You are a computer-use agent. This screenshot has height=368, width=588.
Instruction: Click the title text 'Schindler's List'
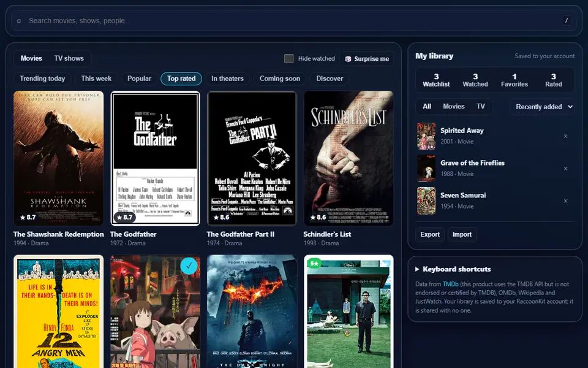[327, 234]
